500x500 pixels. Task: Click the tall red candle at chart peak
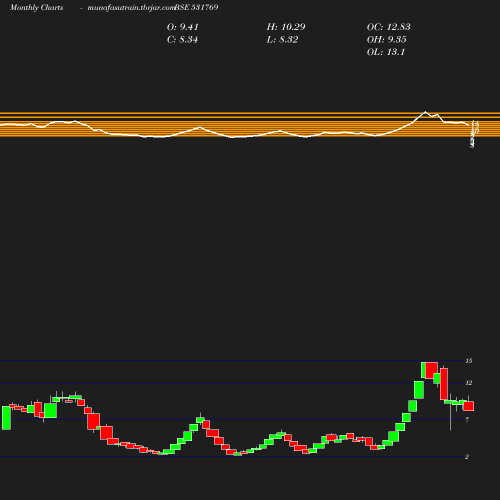point(431,370)
